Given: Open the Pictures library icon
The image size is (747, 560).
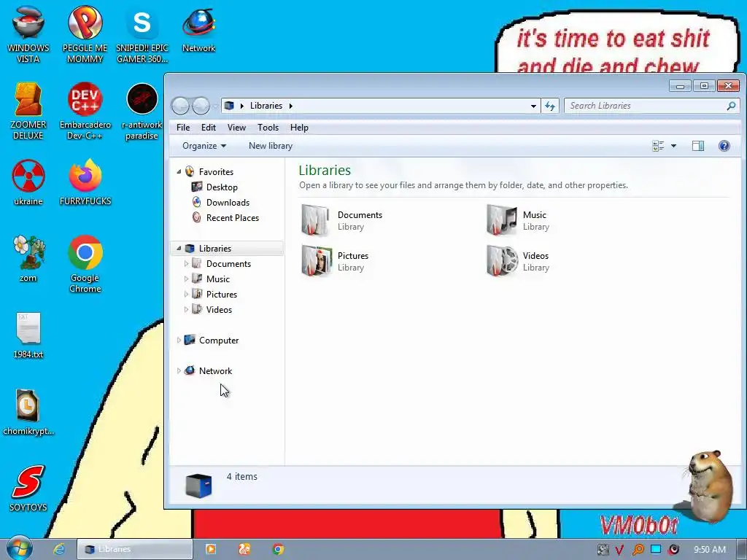Looking at the screenshot, I should 316,261.
